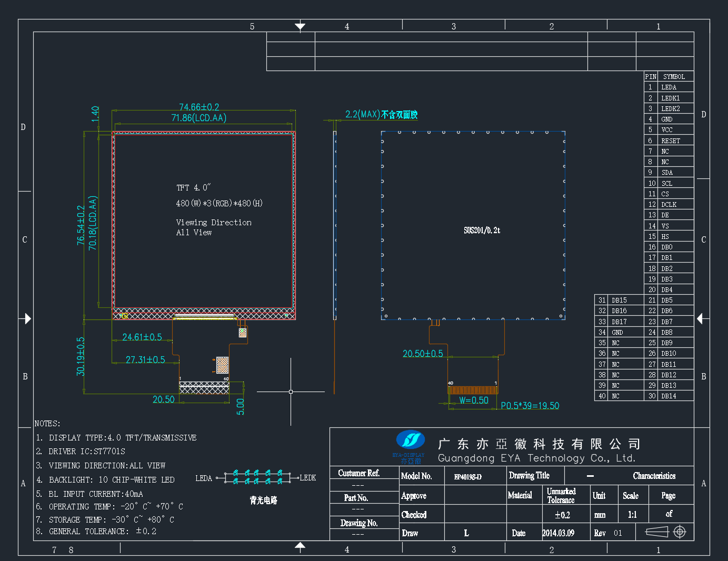Screen dimensions: 728x561
Task: Select the 71.86(LCD.AA) dimension text
Action: (x=199, y=118)
